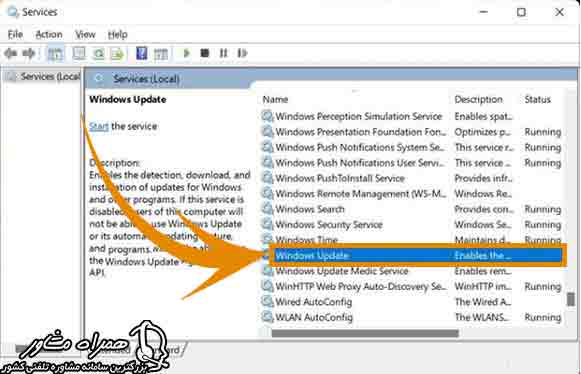Click Running status of WLAN AutoConfig row
Image resolution: width=581 pixels, height=374 pixels.
pos(542,318)
